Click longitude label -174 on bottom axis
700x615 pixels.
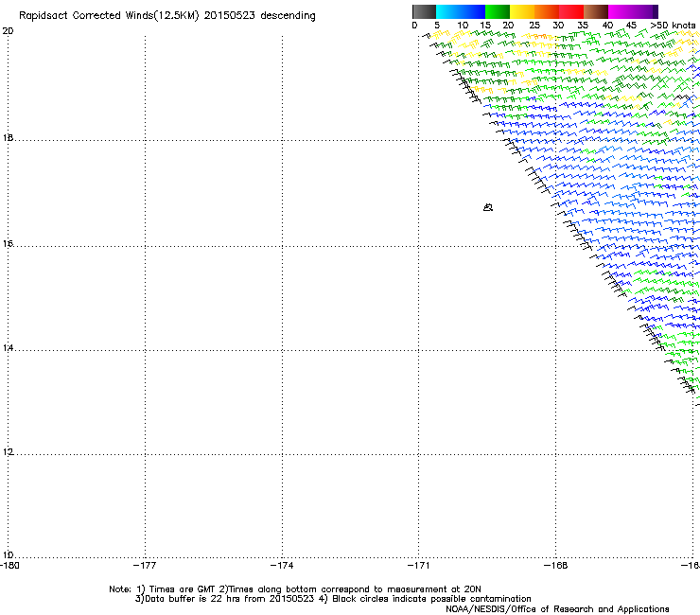[282, 566]
